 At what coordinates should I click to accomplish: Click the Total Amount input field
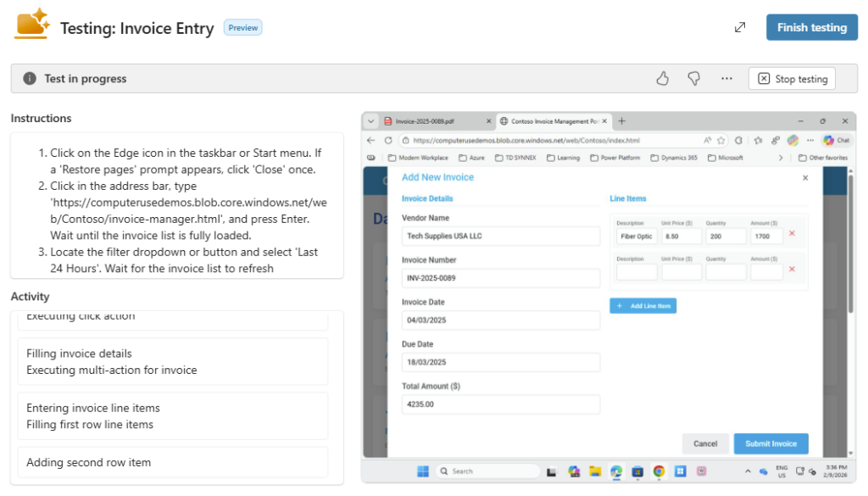[x=500, y=404]
